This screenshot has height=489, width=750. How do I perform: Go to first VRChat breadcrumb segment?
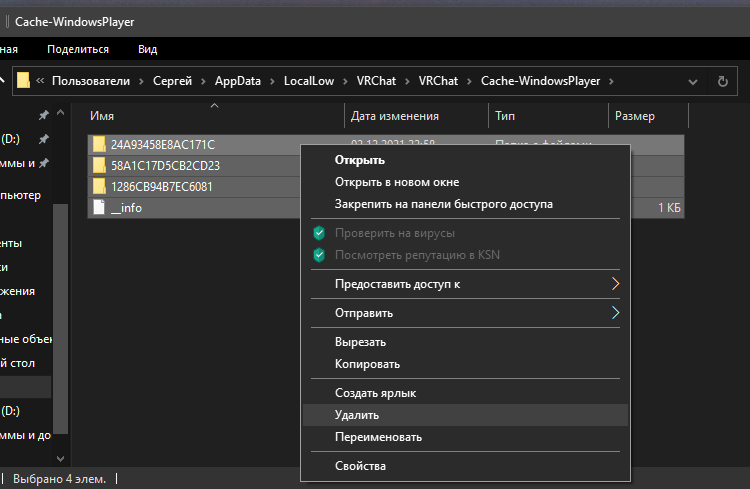[376, 81]
